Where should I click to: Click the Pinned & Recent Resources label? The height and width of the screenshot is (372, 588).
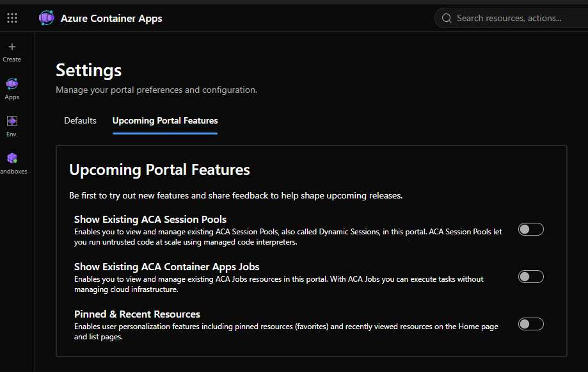coord(138,314)
